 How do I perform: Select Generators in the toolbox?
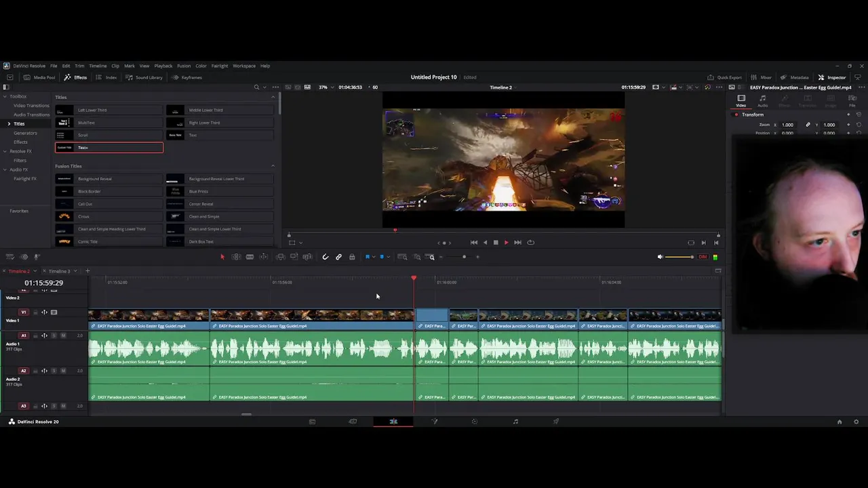tap(25, 133)
